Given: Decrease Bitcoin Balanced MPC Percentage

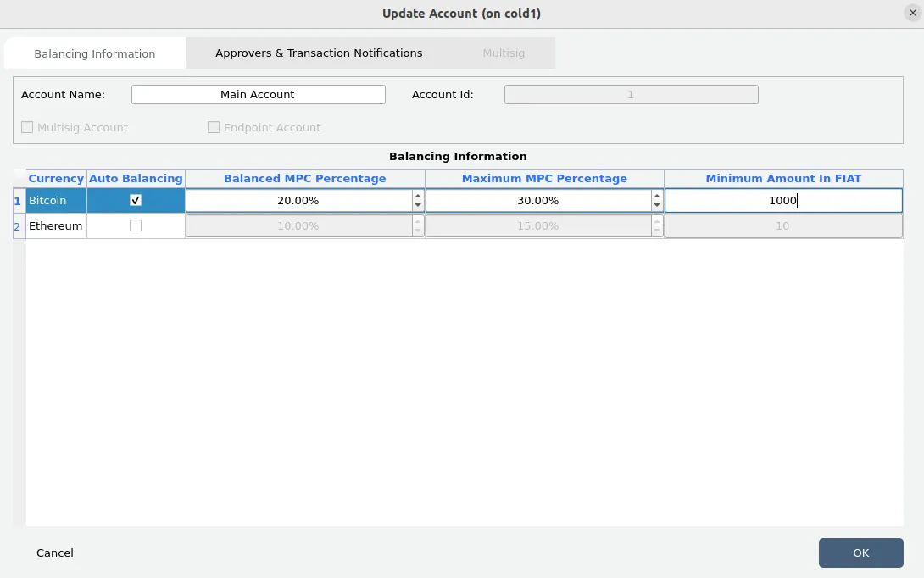Looking at the screenshot, I should point(418,205).
